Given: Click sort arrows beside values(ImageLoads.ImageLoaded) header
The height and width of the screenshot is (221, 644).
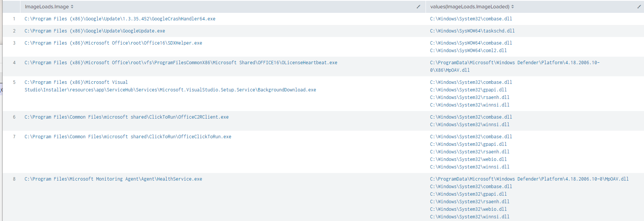Looking at the screenshot, I should 513,7.
